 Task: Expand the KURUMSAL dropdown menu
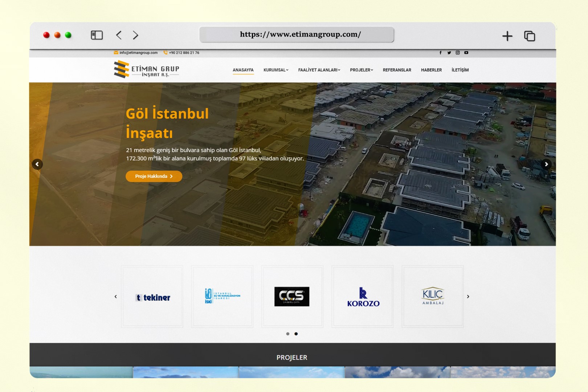pos(276,70)
